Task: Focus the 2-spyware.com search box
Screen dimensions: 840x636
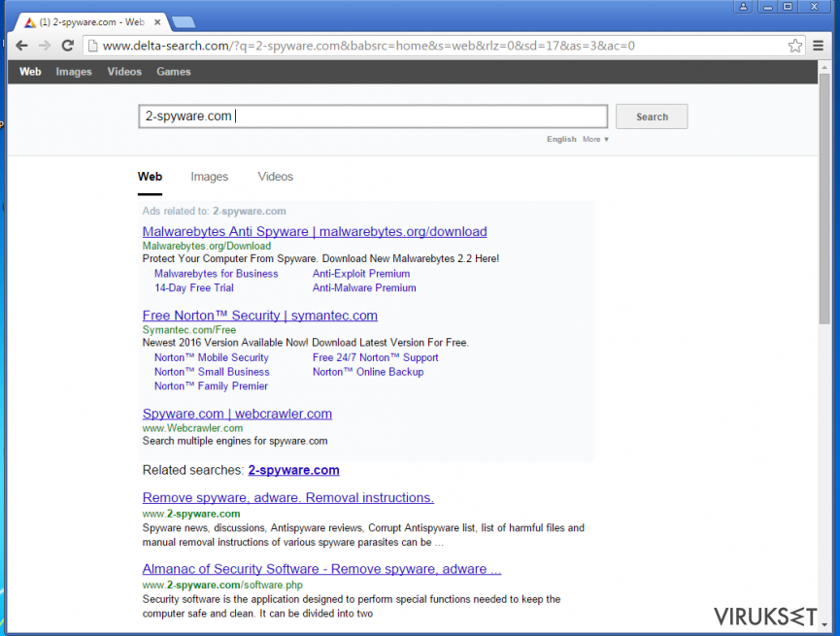Action: point(373,117)
